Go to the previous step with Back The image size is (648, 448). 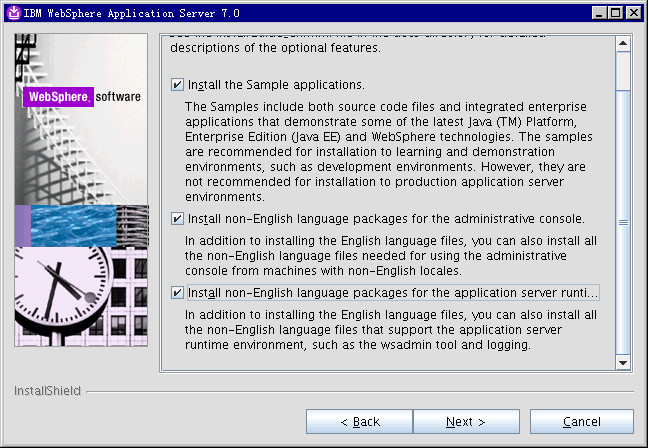click(358, 422)
